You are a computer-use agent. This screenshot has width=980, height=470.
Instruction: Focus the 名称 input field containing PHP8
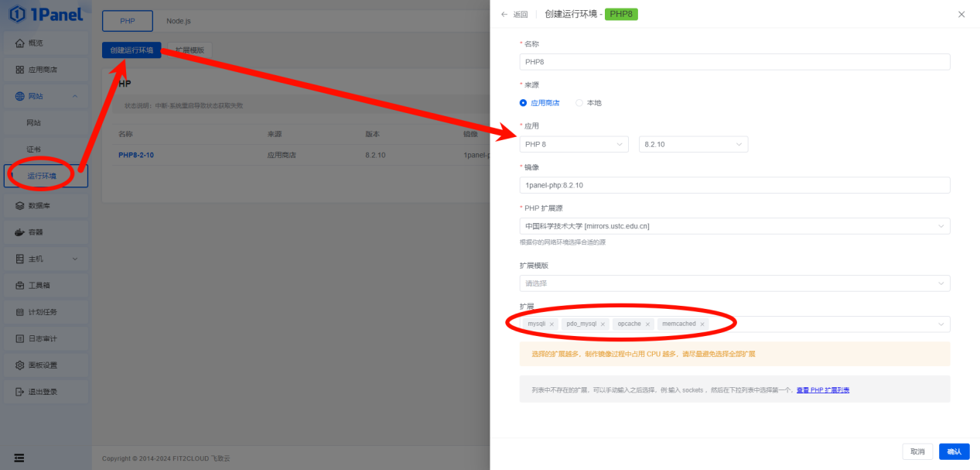click(x=735, y=62)
